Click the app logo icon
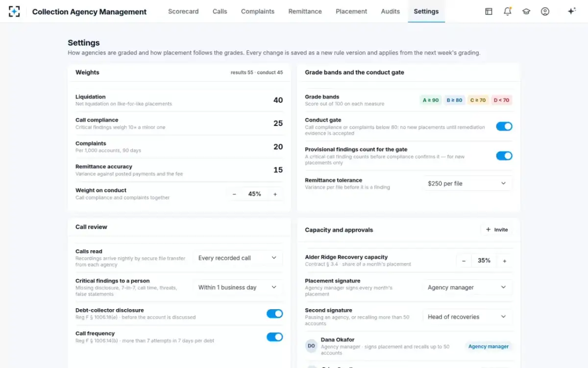The height and width of the screenshot is (368, 588). tap(14, 11)
